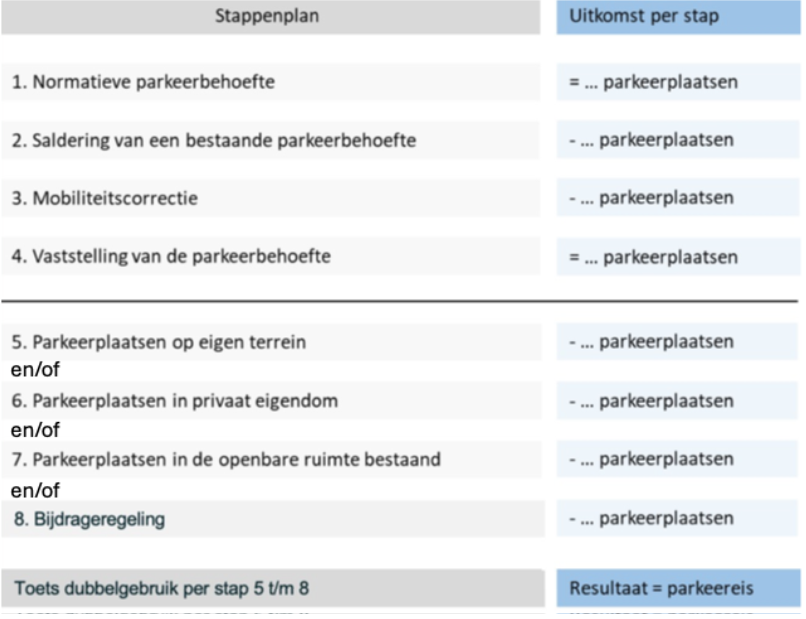
Task: Select outcome cell beside openbare ruimte row
Action: click(x=679, y=460)
